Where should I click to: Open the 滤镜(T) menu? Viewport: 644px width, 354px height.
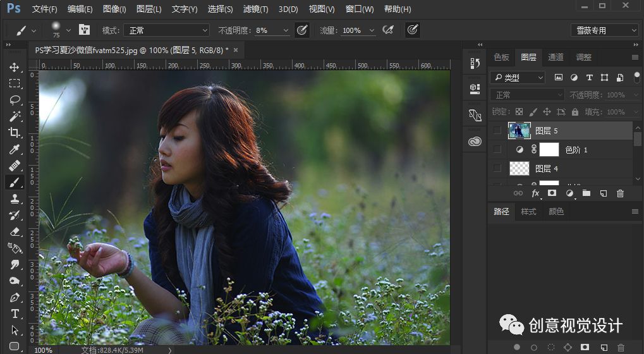pyautogui.click(x=255, y=9)
